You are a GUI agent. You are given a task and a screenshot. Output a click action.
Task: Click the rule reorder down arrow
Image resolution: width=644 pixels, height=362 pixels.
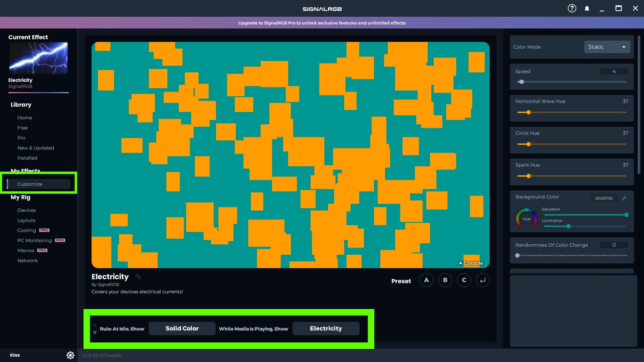95,333
